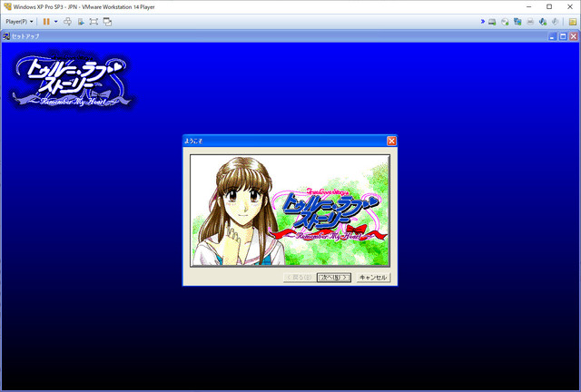Maximize the VMware Player window
The image size is (581, 392).
[x=549, y=6]
